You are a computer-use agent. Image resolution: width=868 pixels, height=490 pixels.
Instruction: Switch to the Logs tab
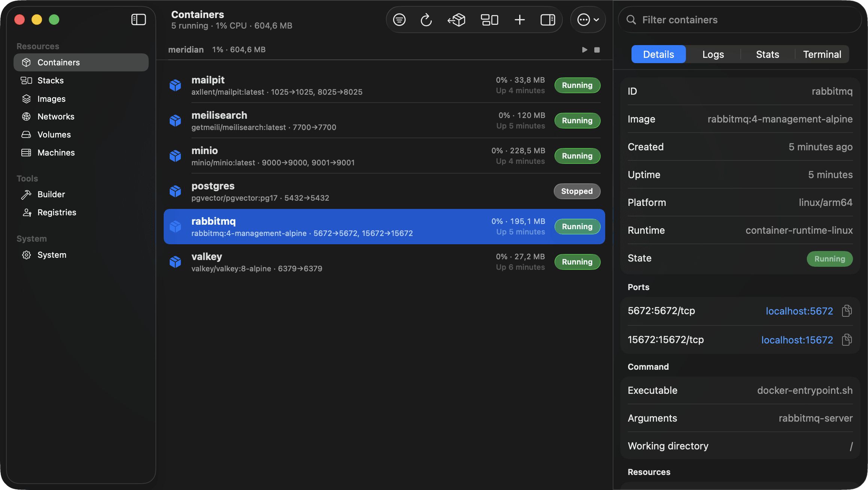click(x=713, y=54)
